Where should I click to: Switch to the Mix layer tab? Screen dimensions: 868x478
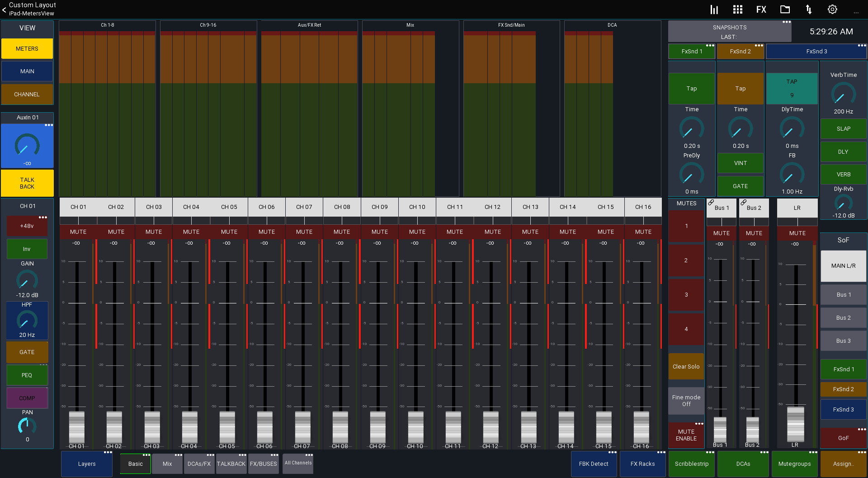(167, 464)
